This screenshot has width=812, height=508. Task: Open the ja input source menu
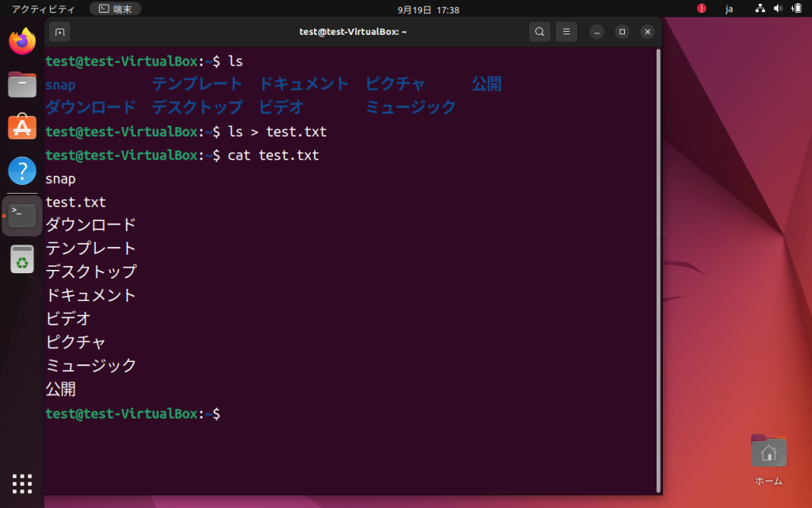pos(730,9)
